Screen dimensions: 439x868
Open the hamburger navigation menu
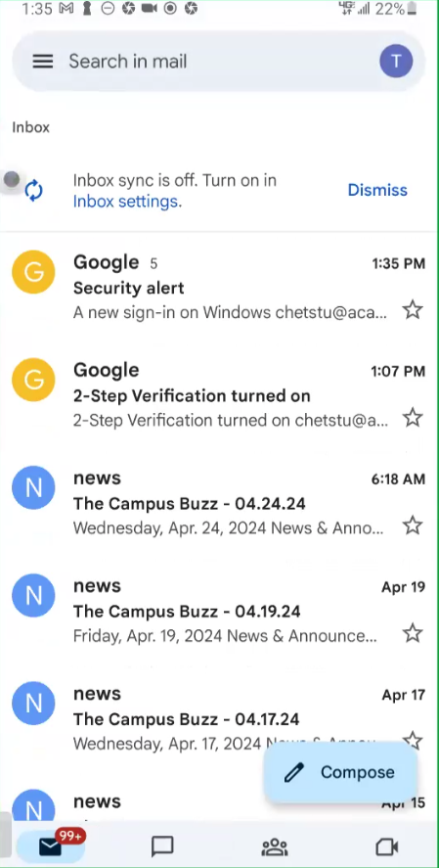(x=43, y=62)
